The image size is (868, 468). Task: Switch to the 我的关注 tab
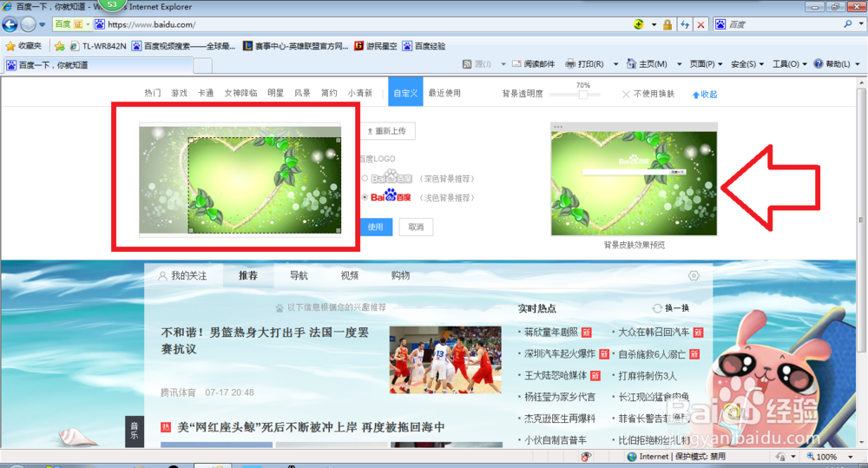[182, 275]
